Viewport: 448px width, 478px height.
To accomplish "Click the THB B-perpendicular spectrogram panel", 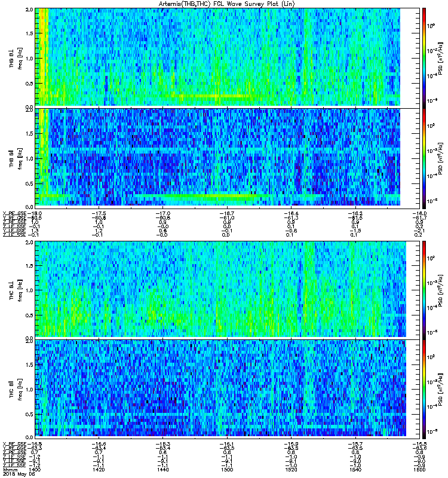I will (x=227, y=57).
